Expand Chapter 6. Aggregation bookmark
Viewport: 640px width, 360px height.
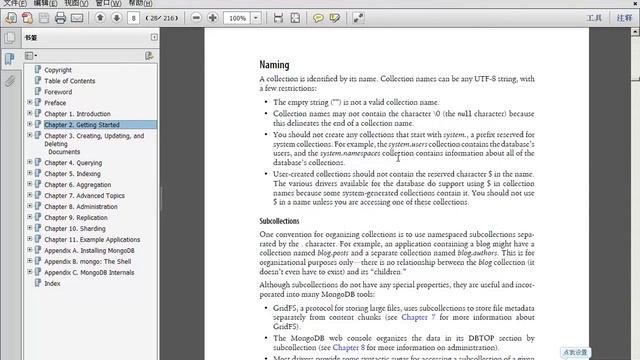(30, 184)
